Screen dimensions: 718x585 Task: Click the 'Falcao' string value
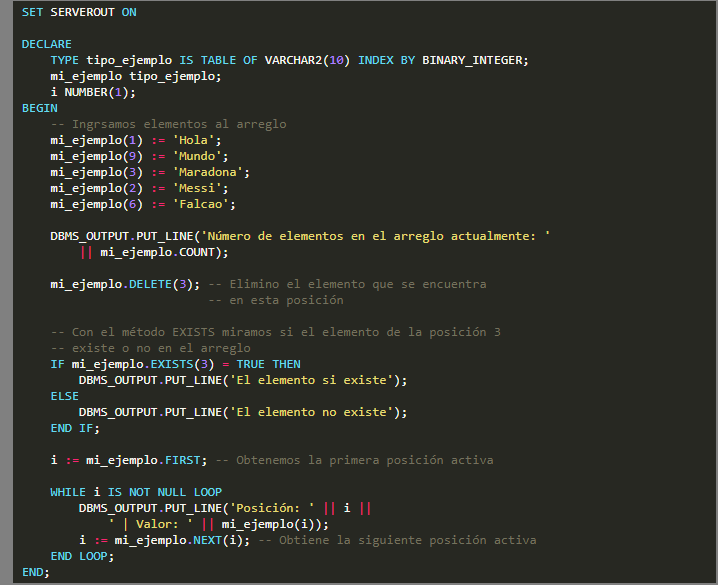point(204,204)
